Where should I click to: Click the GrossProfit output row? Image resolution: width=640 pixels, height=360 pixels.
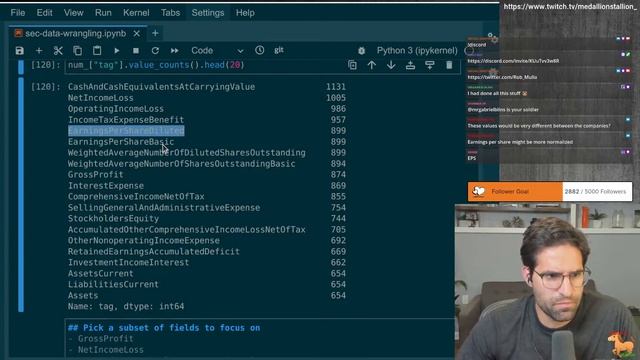(x=96, y=175)
